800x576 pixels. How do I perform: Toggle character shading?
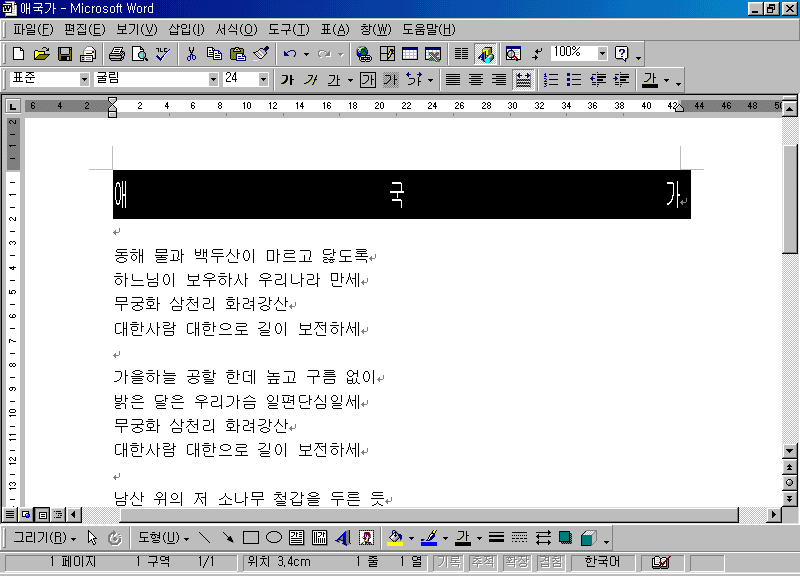coord(390,80)
